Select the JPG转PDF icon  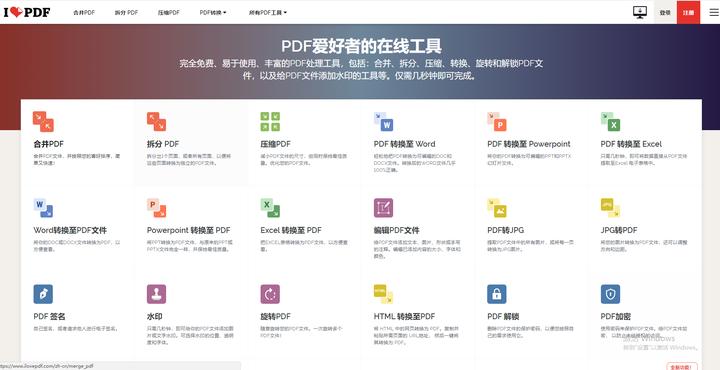tap(610, 208)
